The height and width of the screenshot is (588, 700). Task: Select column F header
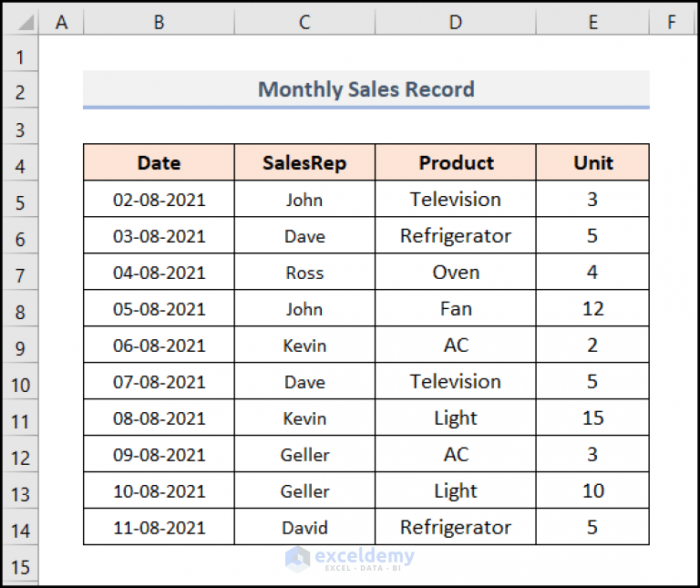tap(672, 22)
